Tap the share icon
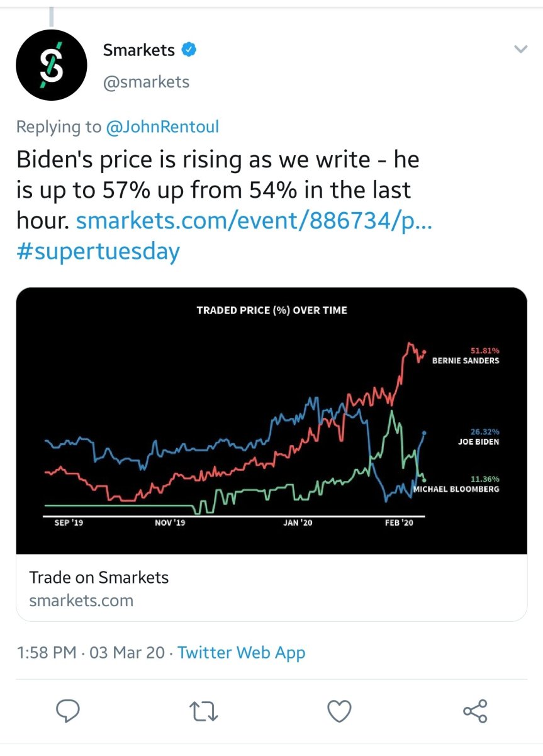Image resolution: width=543 pixels, height=756 pixels. click(475, 711)
